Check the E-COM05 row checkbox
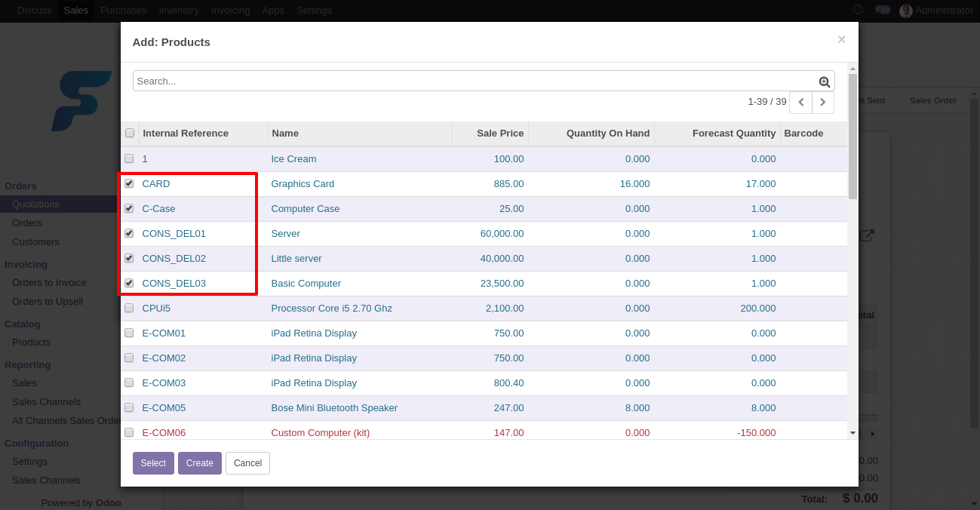This screenshot has width=980, height=510. coord(129,407)
